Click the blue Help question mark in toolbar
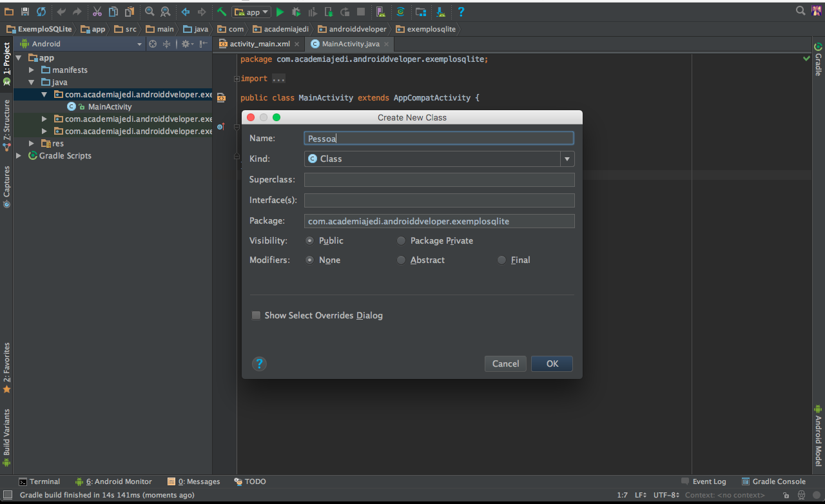The image size is (825, 504). [461, 12]
